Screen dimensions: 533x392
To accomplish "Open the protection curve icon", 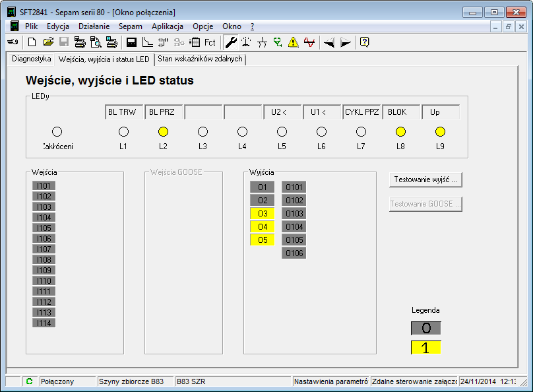I will point(147,42).
